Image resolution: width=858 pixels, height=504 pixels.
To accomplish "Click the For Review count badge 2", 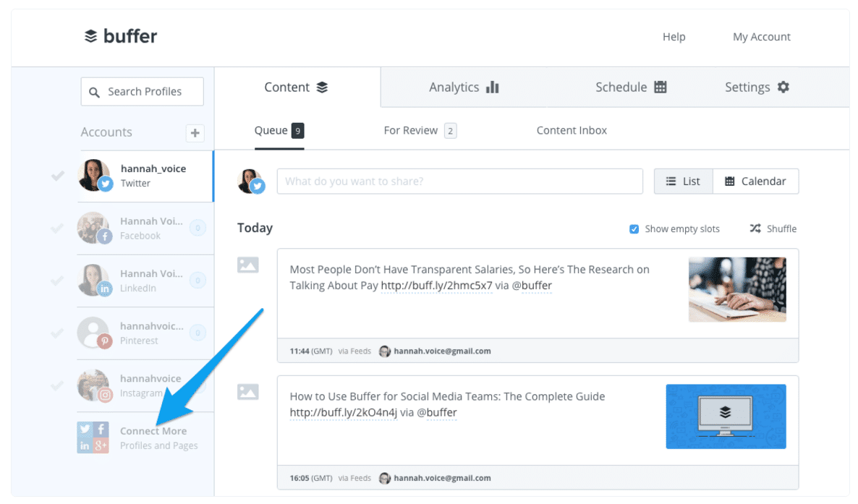I will pyautogui.click(x=450, y=131).
